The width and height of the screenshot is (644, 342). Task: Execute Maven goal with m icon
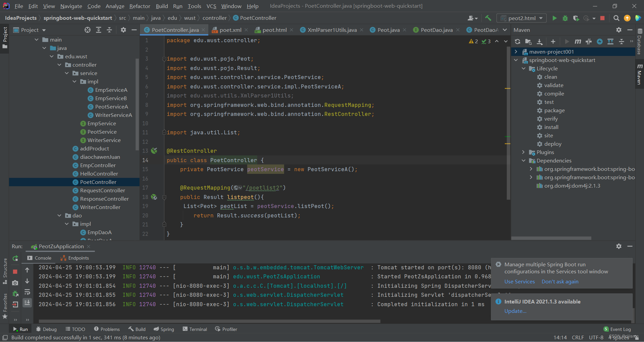pyautogui.click(x=578, y=42)
